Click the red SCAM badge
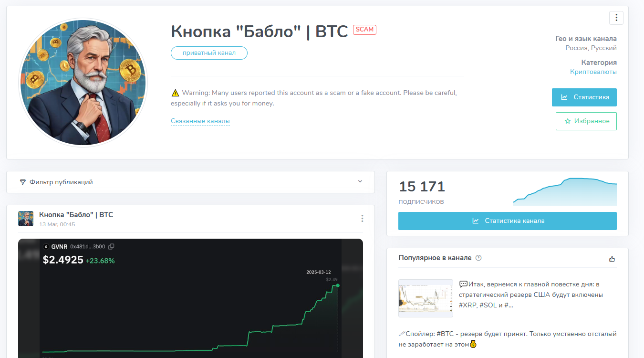 364,30
